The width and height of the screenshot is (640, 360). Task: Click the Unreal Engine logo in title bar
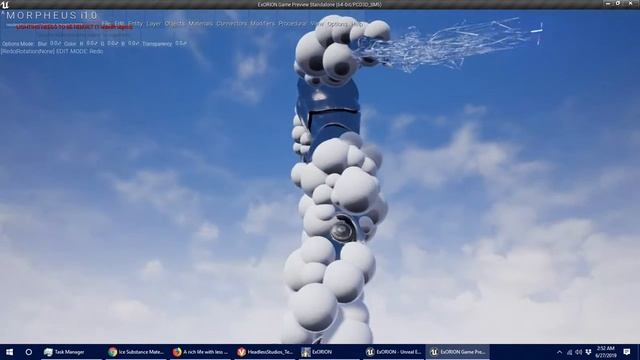coord(5,4)
